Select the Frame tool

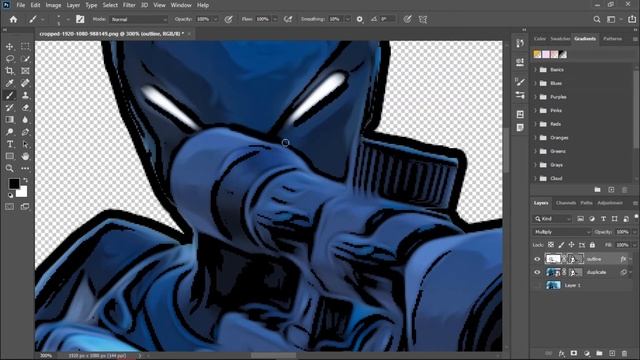pyautogui.click(x=25, y=71)
